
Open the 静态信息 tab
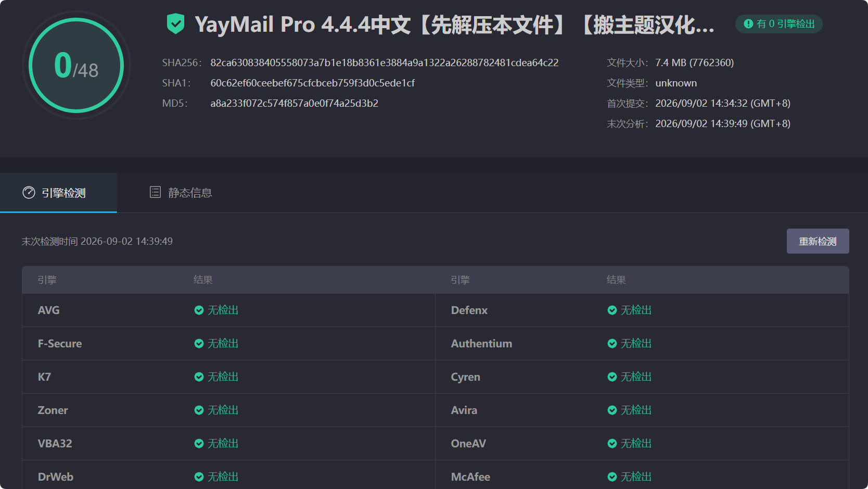pos(181,193)
